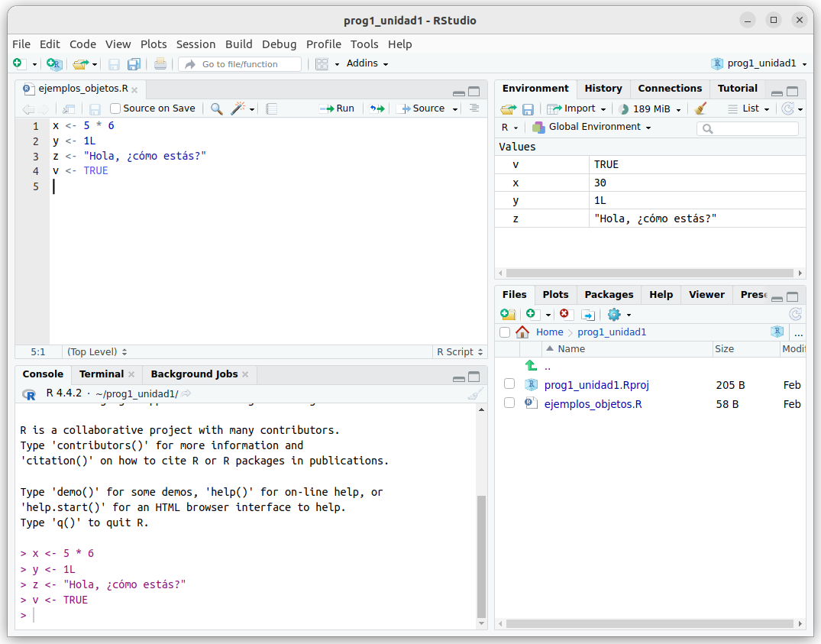Click the compile report notebook icon
Viewport: 821px width, 644px height.
[x=271, y=109]
